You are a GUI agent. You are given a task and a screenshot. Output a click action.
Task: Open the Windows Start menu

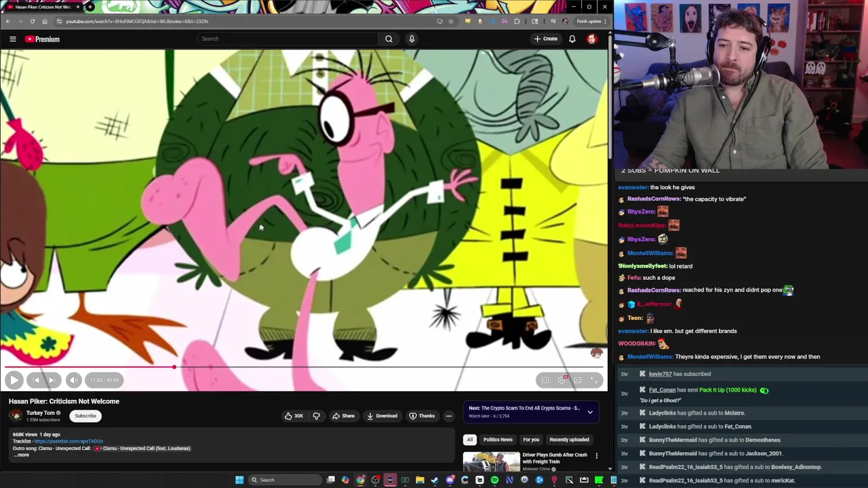(239, 480)
